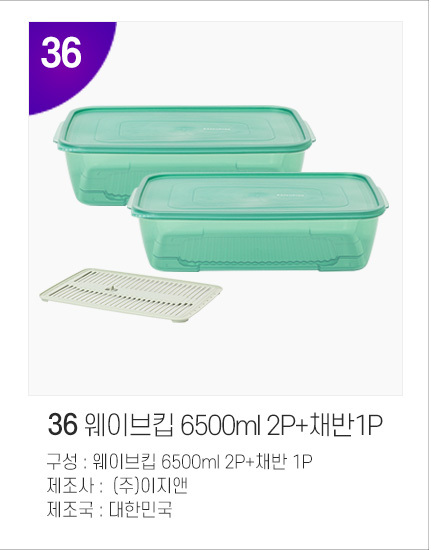Select the back green container lid
This screenshot has height=550, width=431.
pos(185,128)
